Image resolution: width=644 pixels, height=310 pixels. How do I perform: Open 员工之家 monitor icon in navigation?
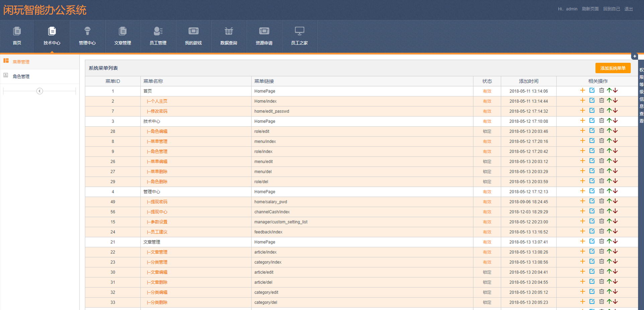pos(299,36)
